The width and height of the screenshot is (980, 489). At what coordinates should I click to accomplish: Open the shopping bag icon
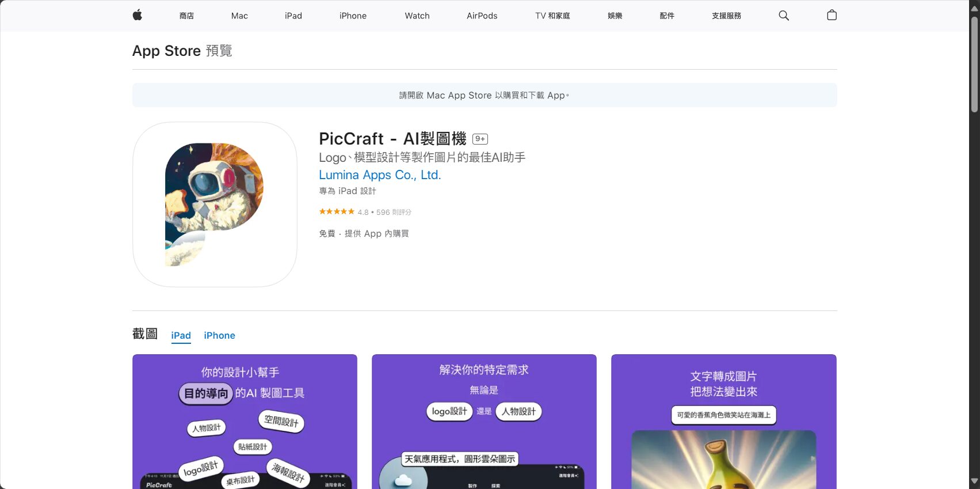point(832,16)
